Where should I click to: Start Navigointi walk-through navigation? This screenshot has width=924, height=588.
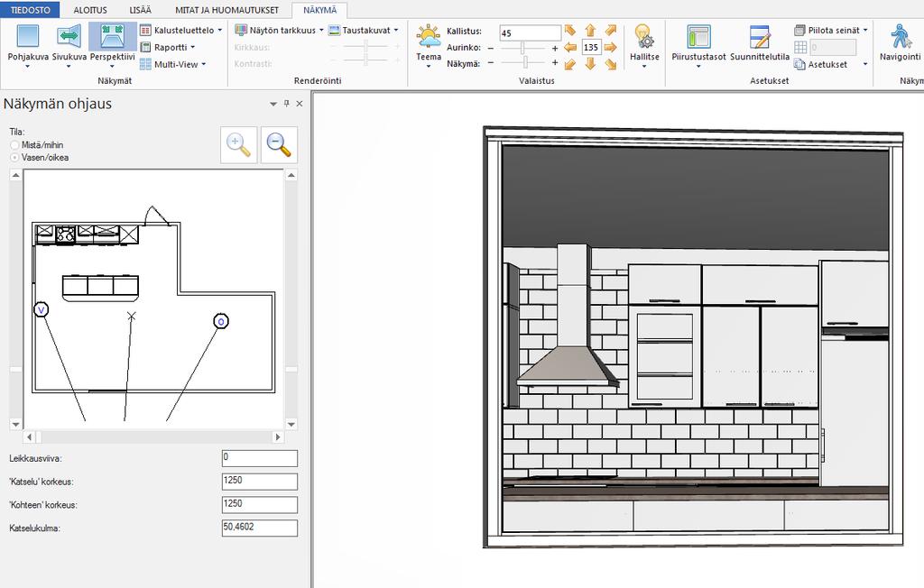pos(900,42)
